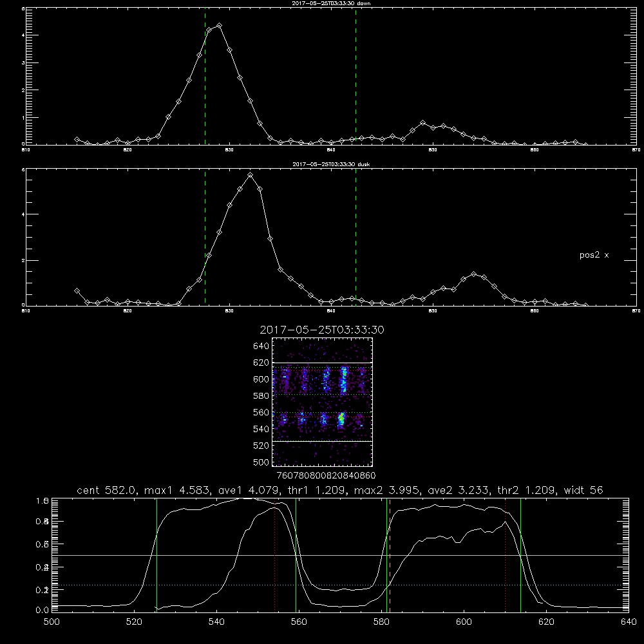Click the "760780800820840860" heatmap x-axis labels
Viewport: 644px width, 644px height.
click(326, 476)
